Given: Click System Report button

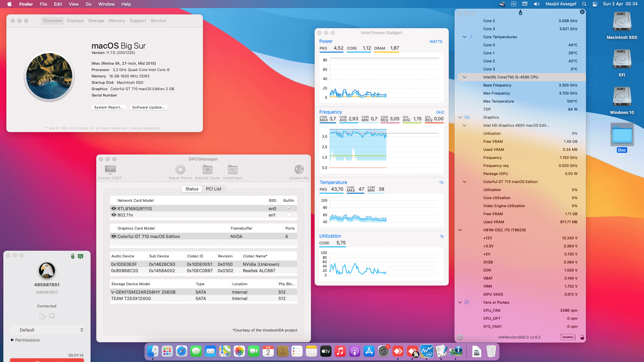Looking at the screenshot, I should tap(108, 107).
